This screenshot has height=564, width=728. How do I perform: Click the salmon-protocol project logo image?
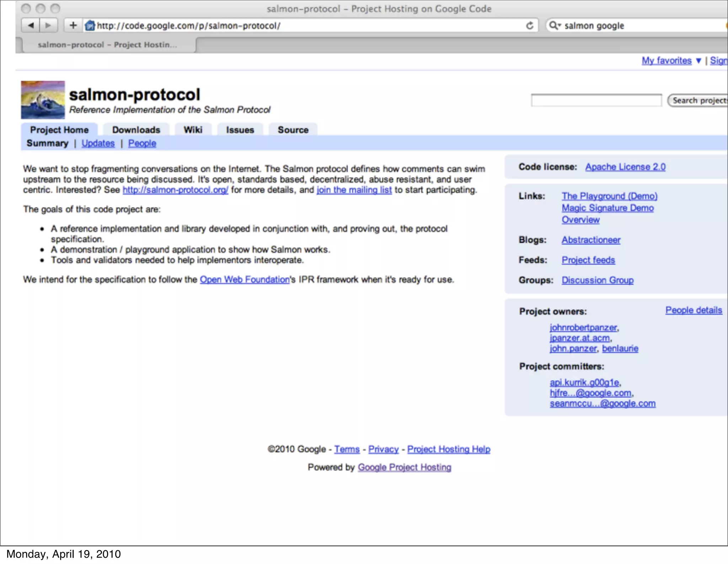click(43, 100)
